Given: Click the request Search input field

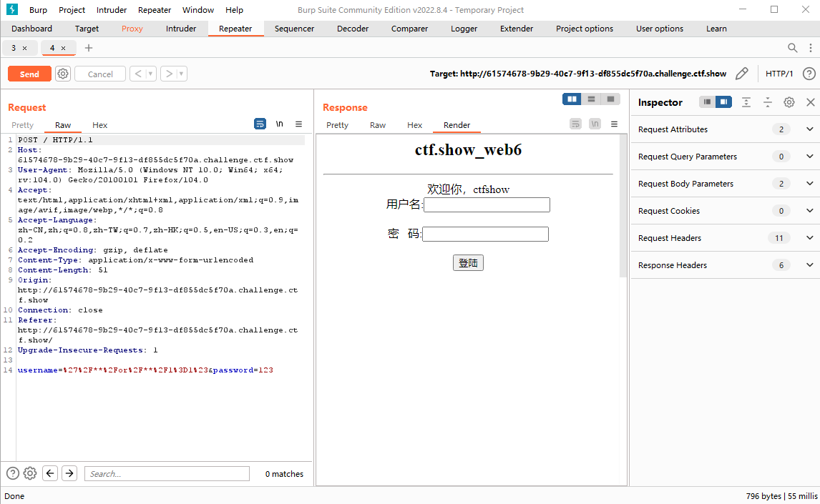Looking at the screenshot, I should point(167,473).
